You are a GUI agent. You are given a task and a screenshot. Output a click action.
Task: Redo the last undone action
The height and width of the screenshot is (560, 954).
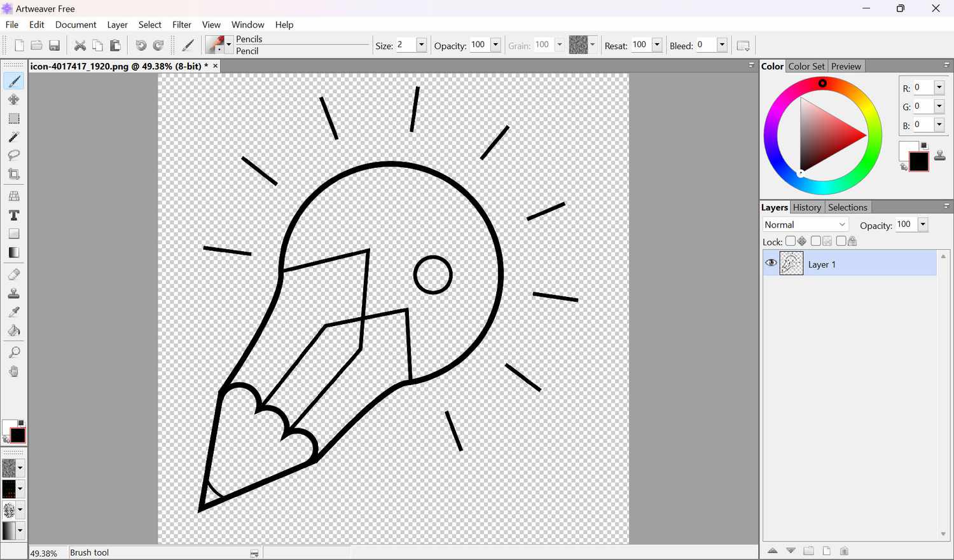158,45
